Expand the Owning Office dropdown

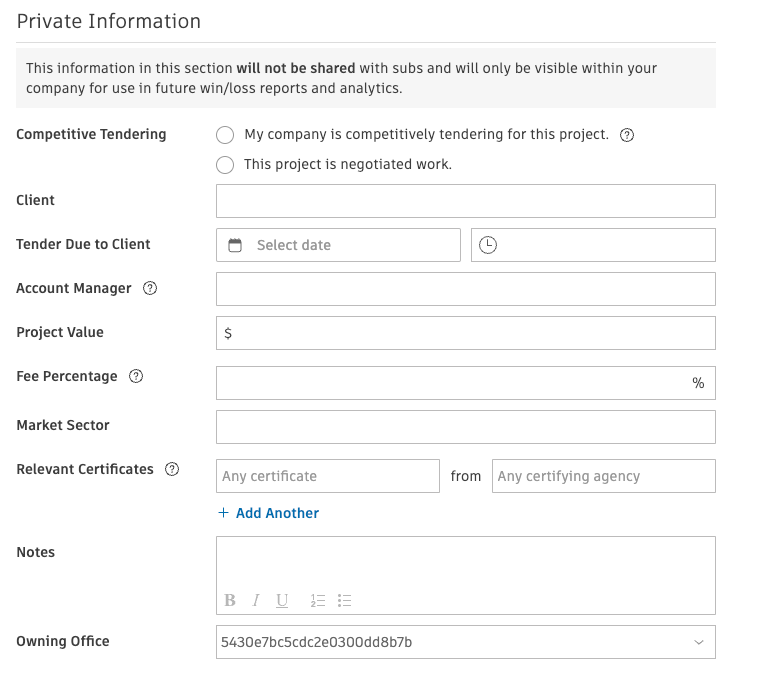coord(466,642)
